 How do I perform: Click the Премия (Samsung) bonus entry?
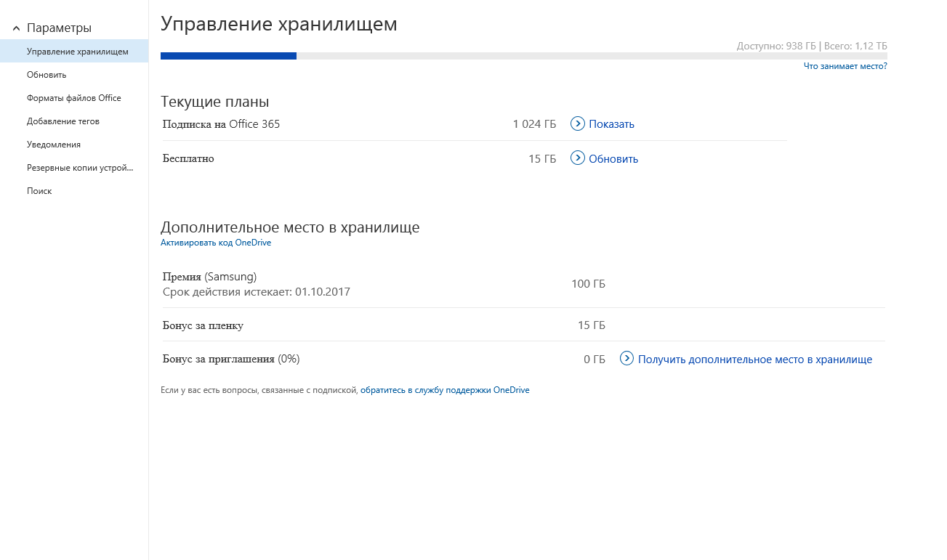pos(209,277)
